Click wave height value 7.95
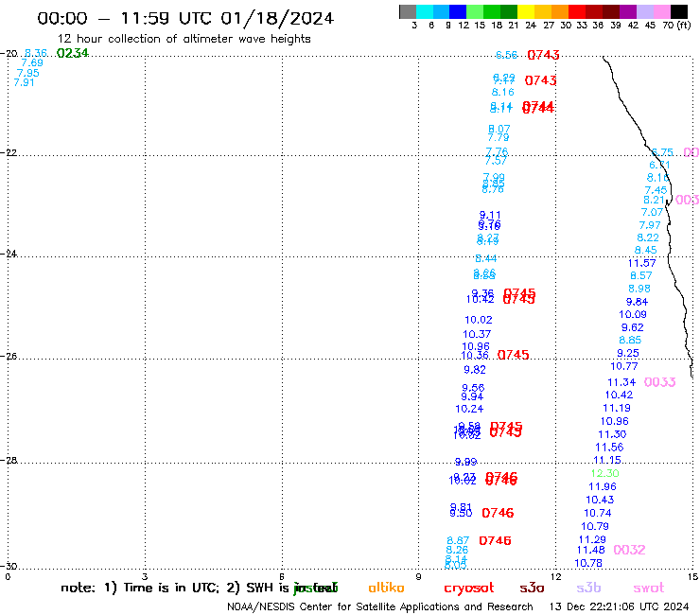The width and height of the screenshot is (700, 615). click(28, 73)
